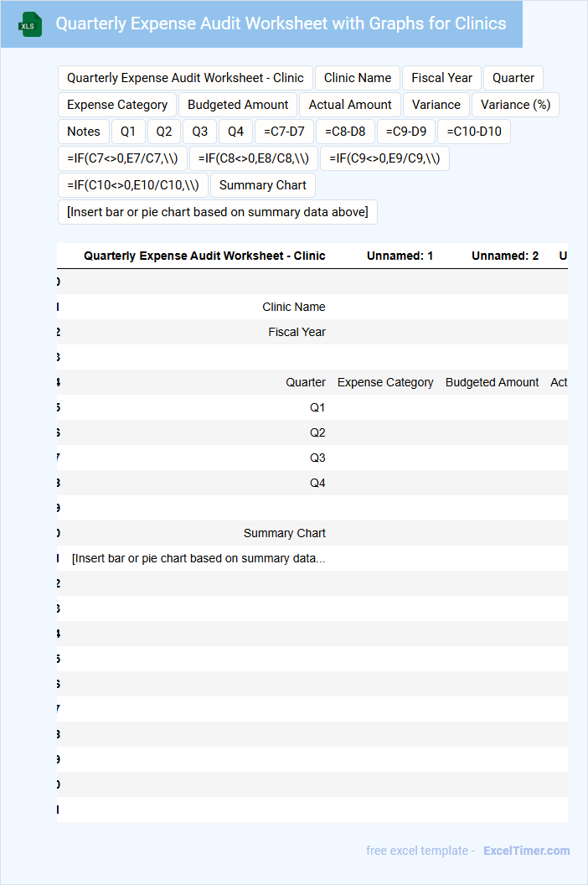Click the Q2 table cell

[x=317, y=432]
